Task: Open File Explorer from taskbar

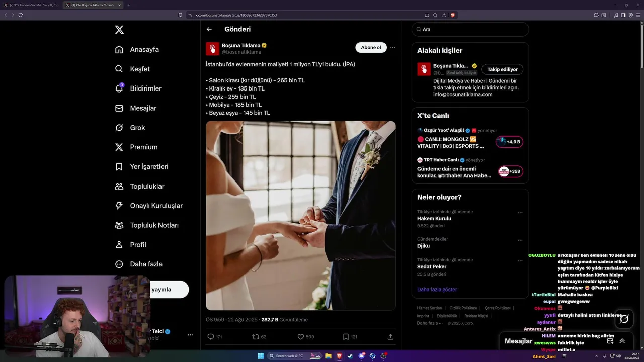Action: coord(328,356)
